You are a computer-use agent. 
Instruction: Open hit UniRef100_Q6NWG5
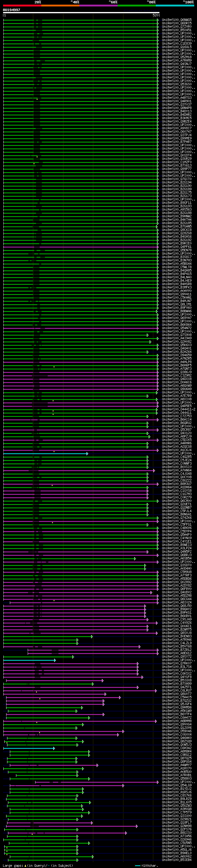coord(177,20)
